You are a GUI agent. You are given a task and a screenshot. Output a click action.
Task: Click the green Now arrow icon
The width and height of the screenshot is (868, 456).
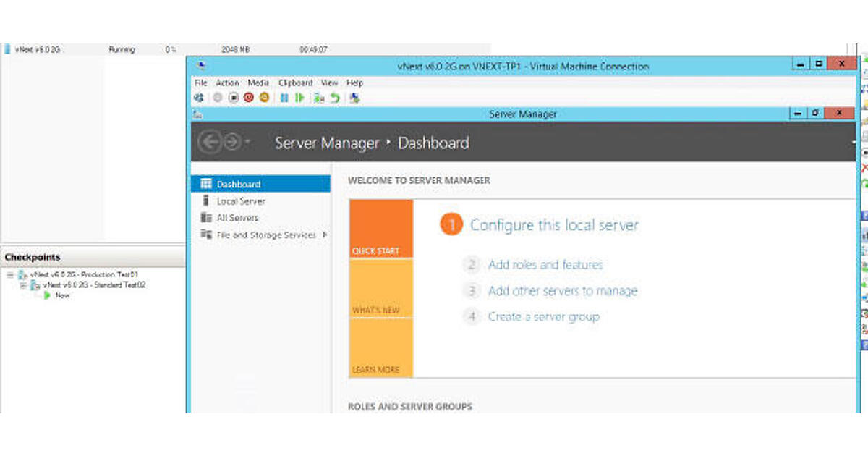(x=48, y=295)
